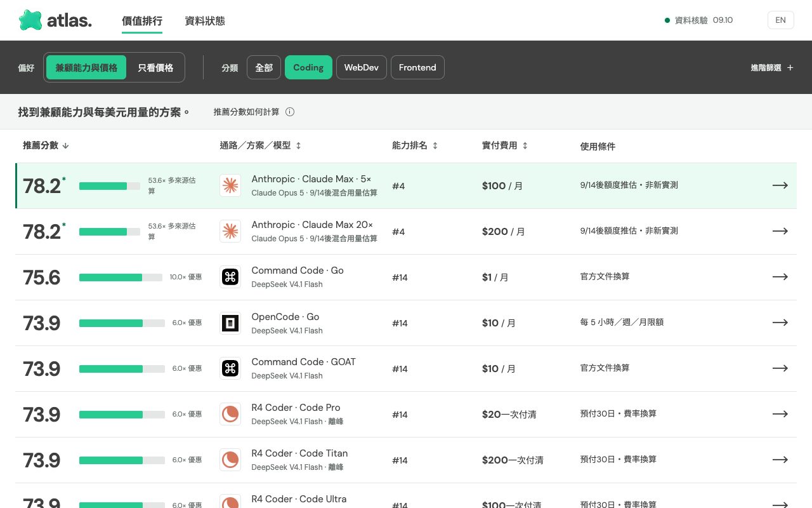This screenshot has height=508, width=812.
Task: Click the $1 / 月 price cell
Action: [495, 277]
